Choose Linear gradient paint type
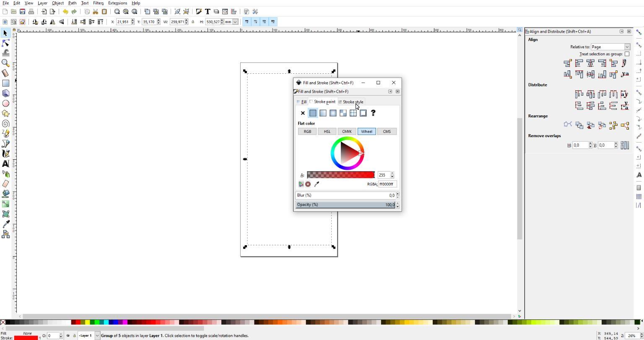Image resolution: width=644 pixels, height=340 pixels. 323,113
